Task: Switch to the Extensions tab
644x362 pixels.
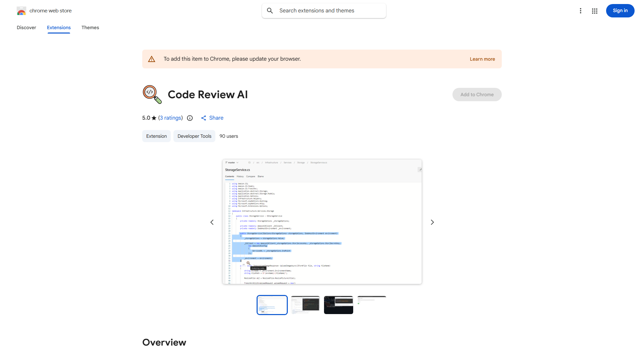Action: point(59,27)
